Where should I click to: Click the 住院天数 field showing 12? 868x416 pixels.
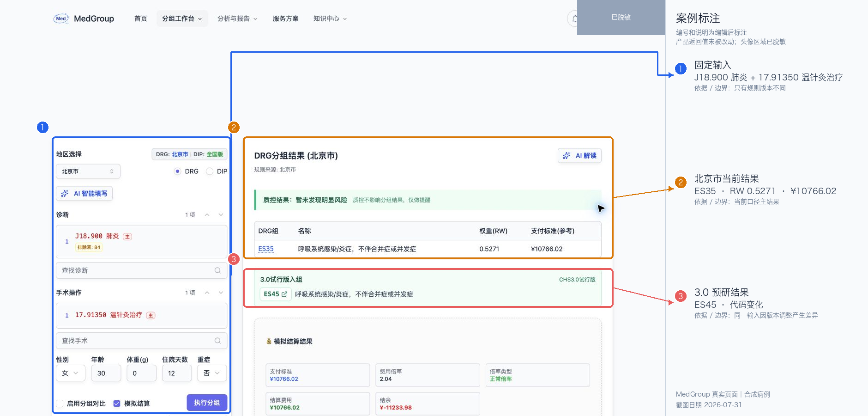point(177,373)
